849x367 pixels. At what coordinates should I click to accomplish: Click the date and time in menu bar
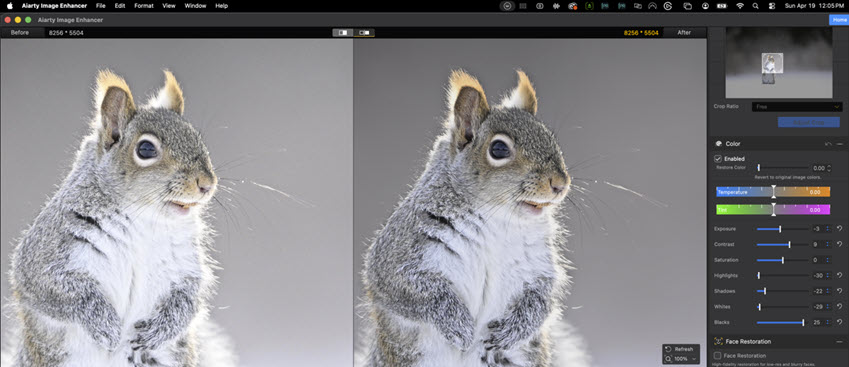(x=814, y=6)
